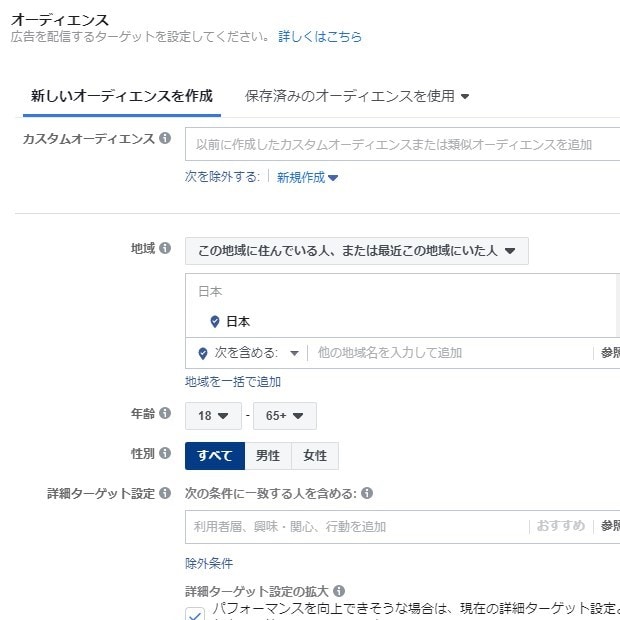Toggle the targeting expansion checkbox
This screenshot has width=620, height=620.
195,614
